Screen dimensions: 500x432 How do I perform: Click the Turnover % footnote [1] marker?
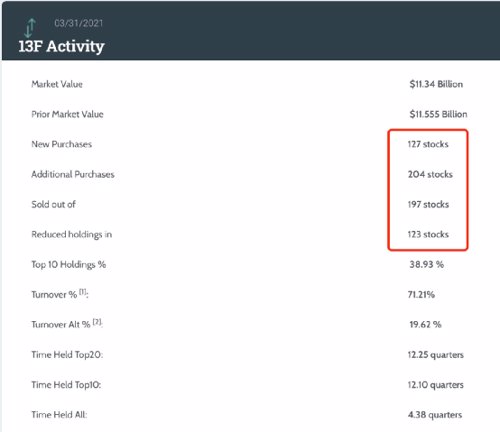[83, 292]
